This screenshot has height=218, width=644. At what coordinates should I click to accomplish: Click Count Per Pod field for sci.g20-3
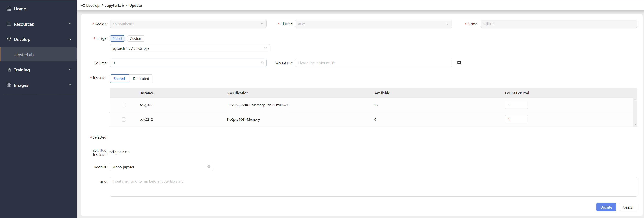[516, 105]
